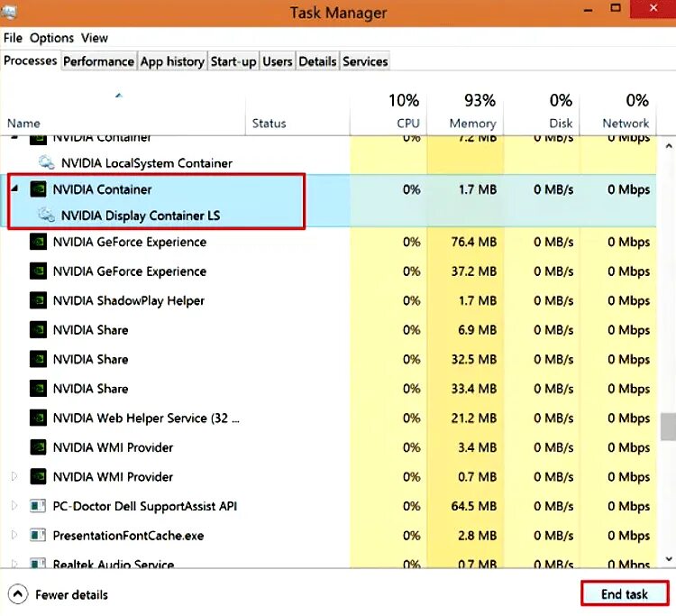
Task: Click the PresentationFontCache.exe icon
Action: [x=38, y=536]
